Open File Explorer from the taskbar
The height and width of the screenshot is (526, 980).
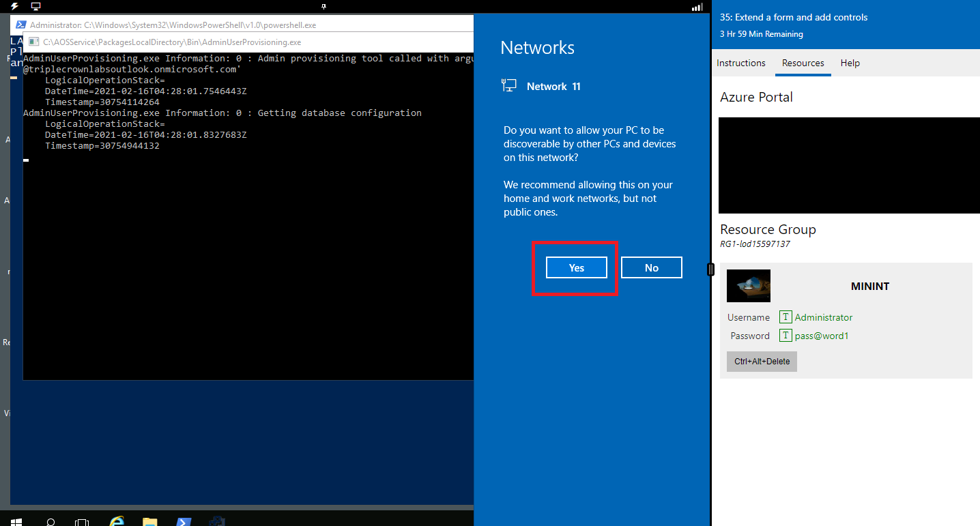(x=150, y=522)
